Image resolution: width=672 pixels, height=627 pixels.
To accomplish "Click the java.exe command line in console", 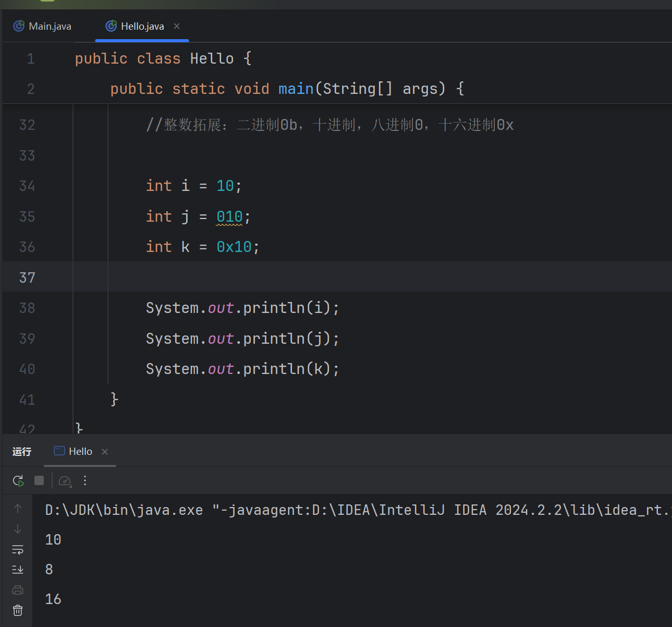I will tap(358, 510).
